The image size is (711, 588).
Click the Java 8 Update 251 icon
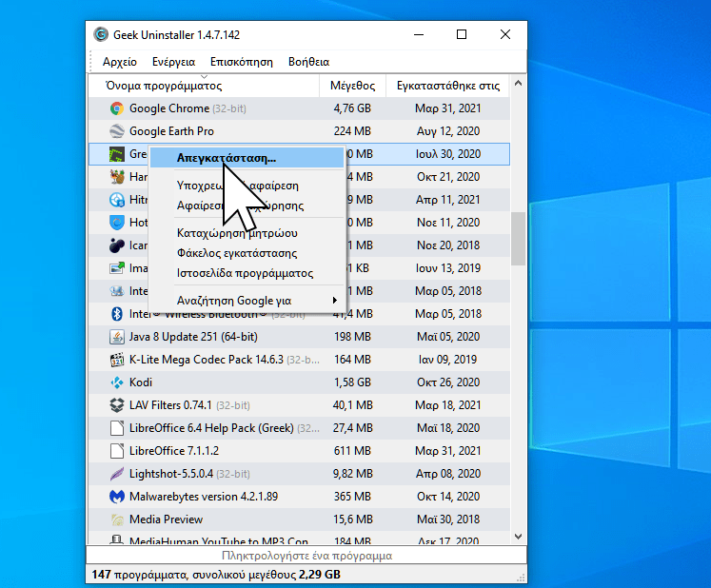pyautogui.click(x=117, y=337)
